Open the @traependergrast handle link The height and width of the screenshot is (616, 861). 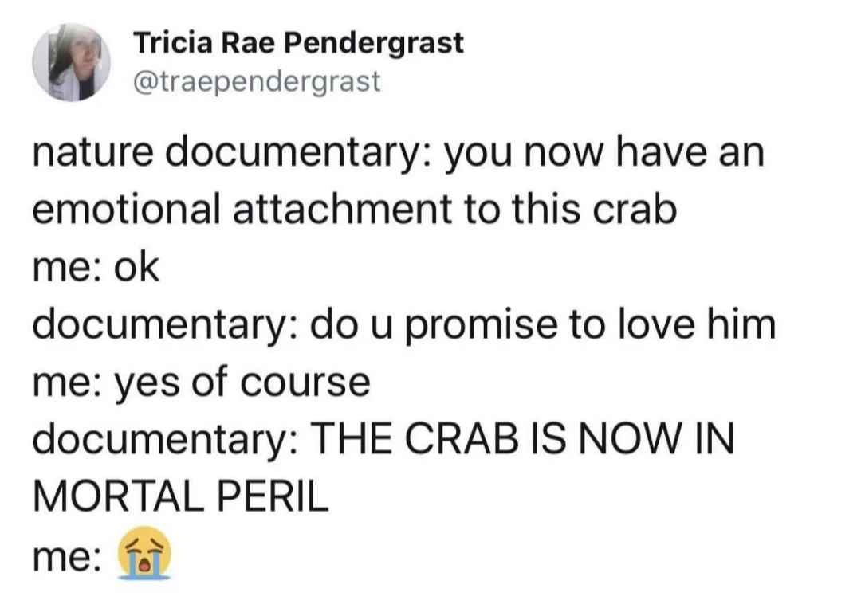click(x=257, y=82)
